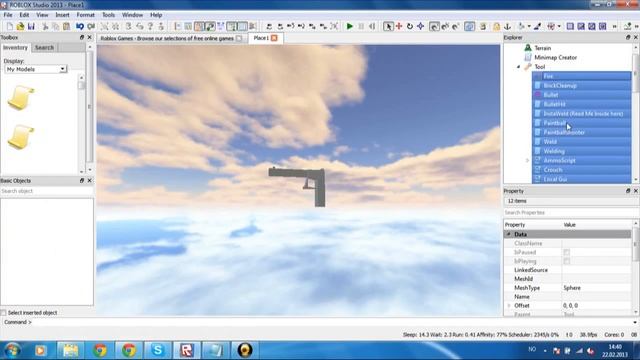Viewport: 640px width, 360px height.
Task: Open the Material tool dropdown arrow
Action: [559, 27]
